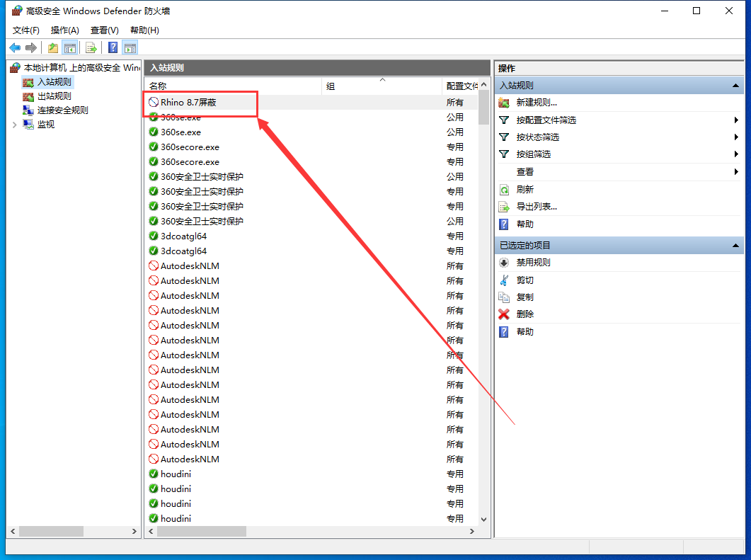
Task: Click the blocked icon of Rhino 8.7屏蔽 rule
Action: pyautogui.click(x=154, y=102)
